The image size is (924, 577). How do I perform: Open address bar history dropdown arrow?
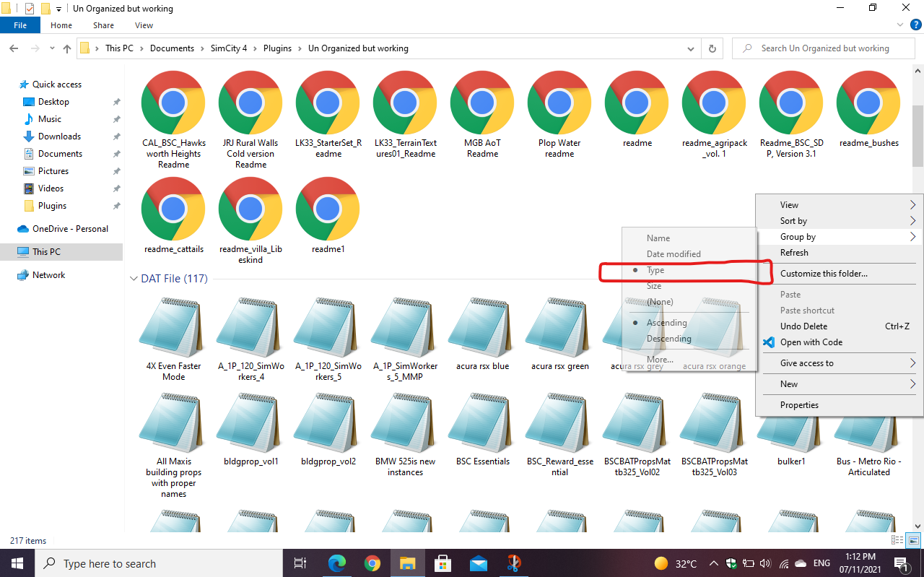coord(692,48)
